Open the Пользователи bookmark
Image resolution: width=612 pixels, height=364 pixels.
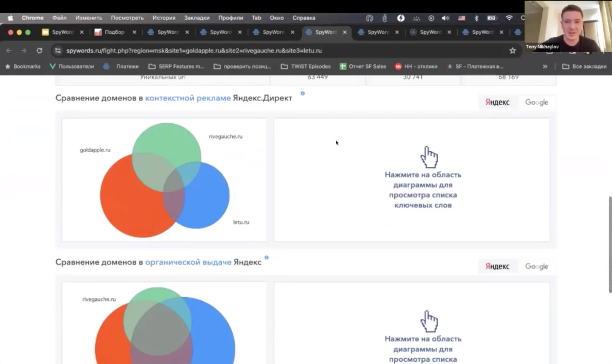tap(72, 67)
